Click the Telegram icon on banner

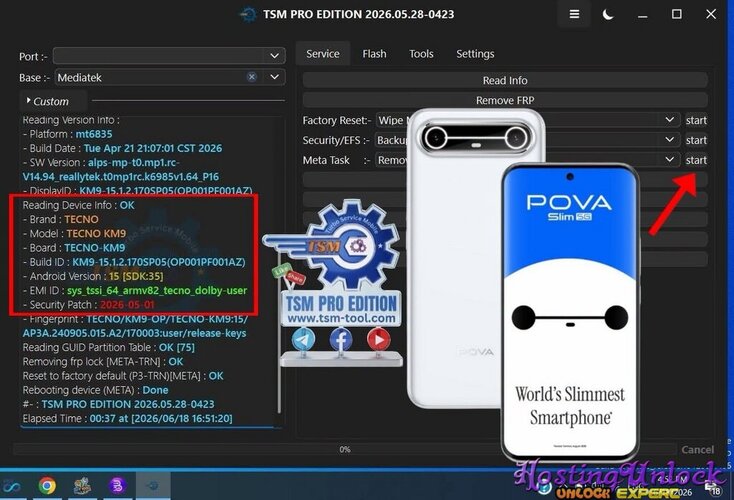303,339
